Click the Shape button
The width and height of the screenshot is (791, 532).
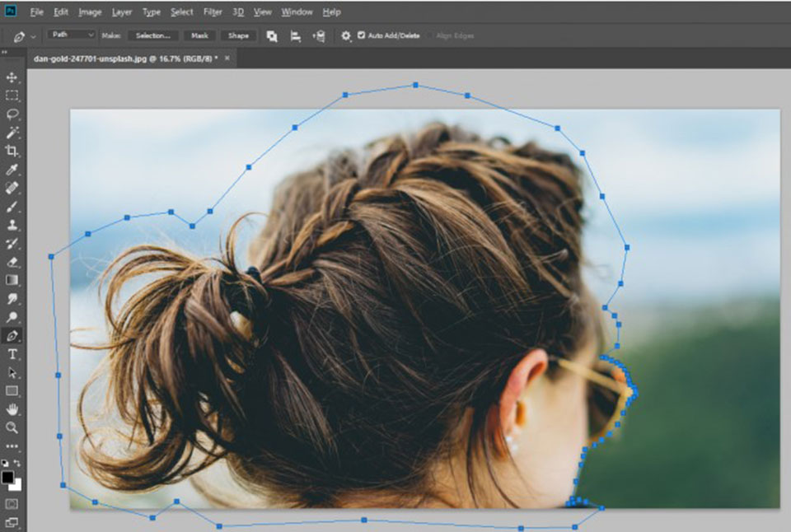click(238, 35)
